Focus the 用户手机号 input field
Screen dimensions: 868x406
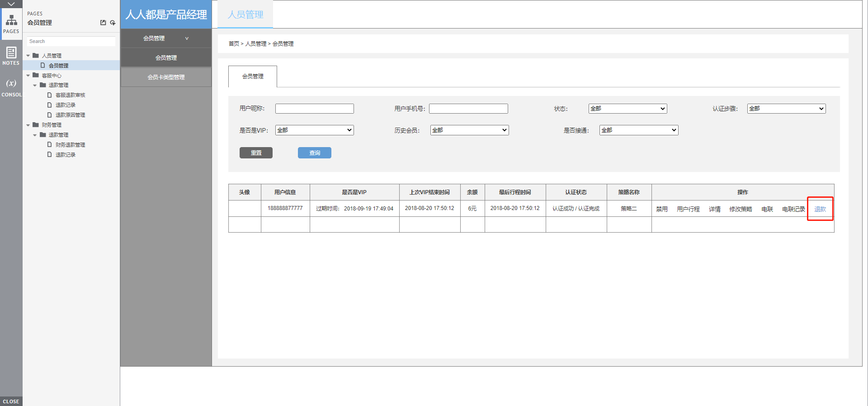click(468, 109)
